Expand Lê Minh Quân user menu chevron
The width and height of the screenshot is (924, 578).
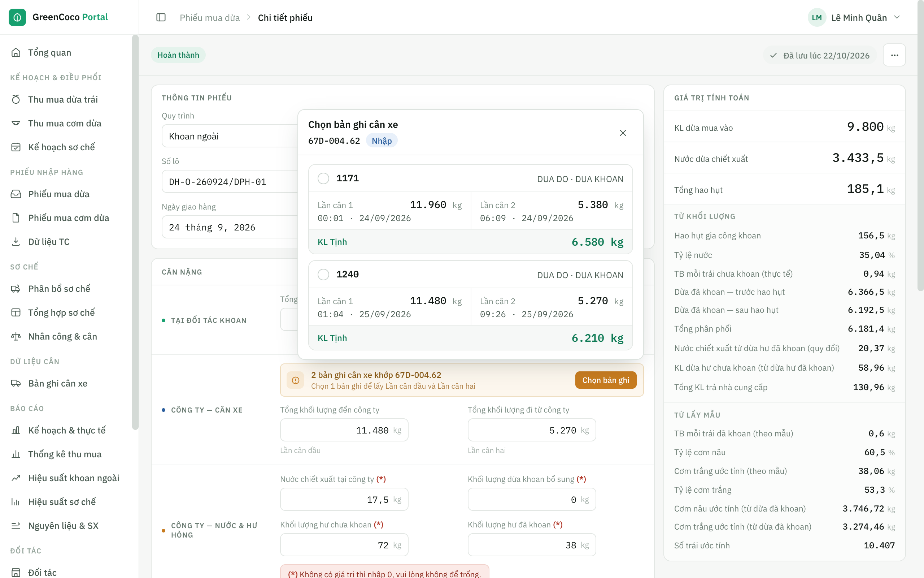coord(897,17)
